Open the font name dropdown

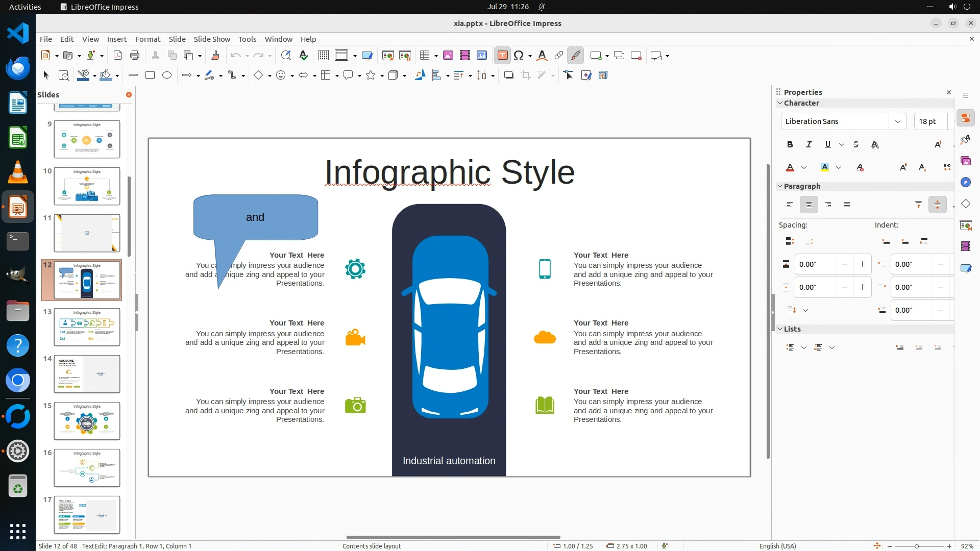click(x=897, y=121)
